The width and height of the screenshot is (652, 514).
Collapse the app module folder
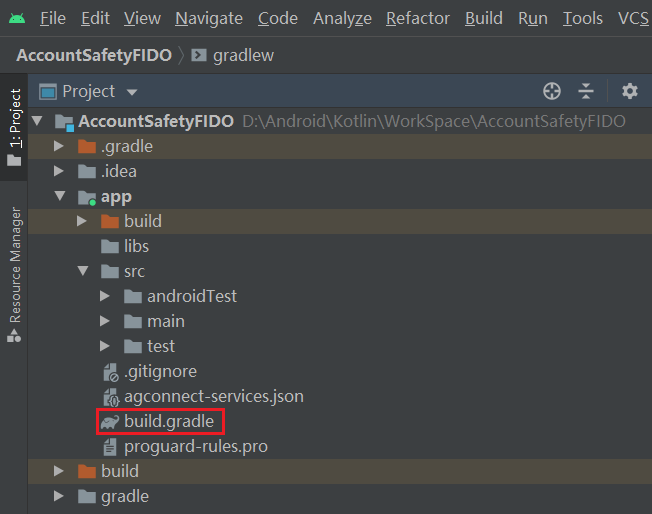click(61, 197)
